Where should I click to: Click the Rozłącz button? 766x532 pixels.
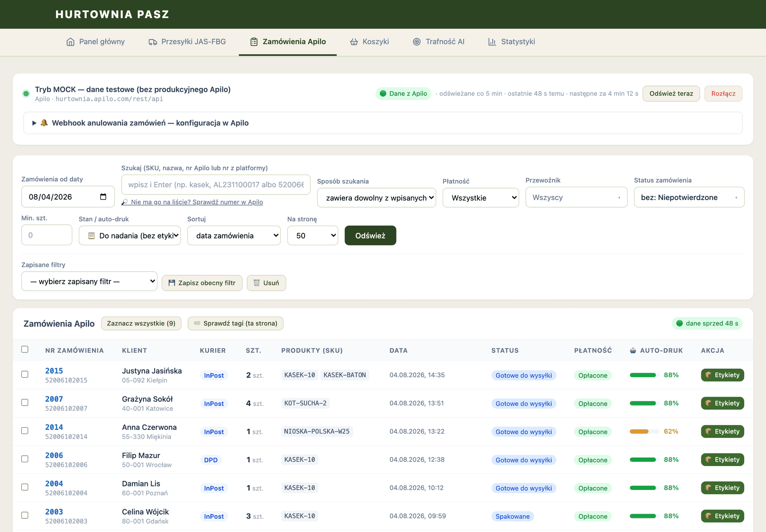coord(723,94)
